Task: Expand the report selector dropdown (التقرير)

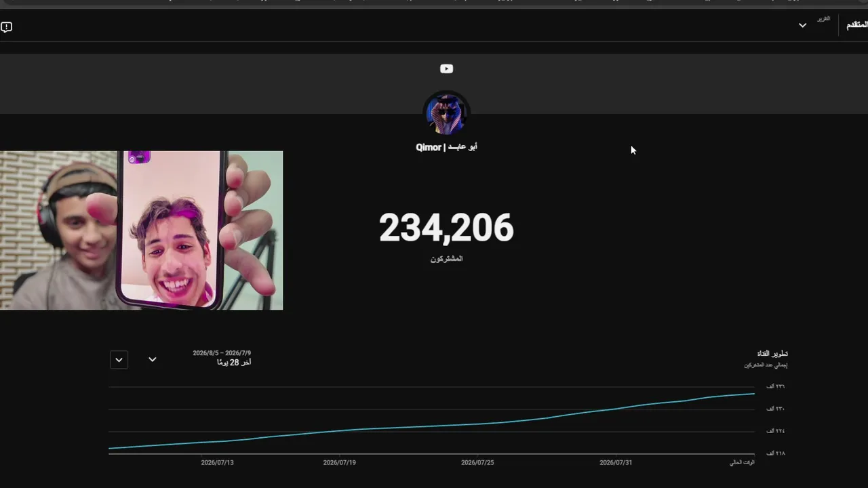Action: [802, 25]
